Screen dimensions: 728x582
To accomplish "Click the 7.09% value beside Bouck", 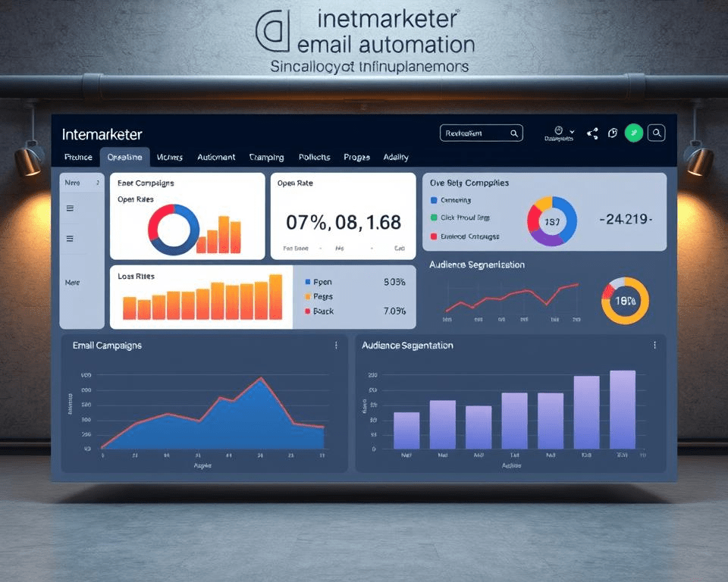I will (x=394, y=311).
